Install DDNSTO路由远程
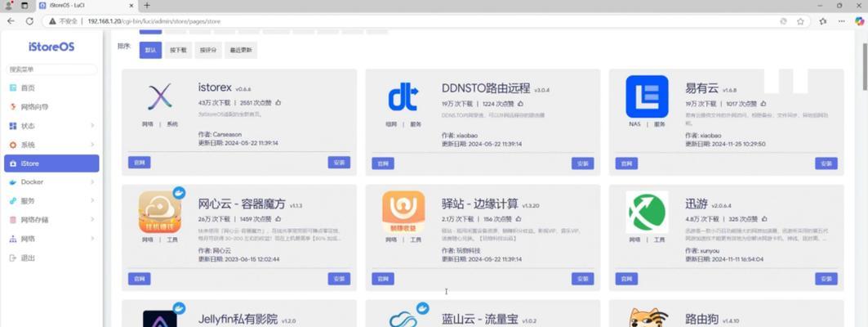 582,163
